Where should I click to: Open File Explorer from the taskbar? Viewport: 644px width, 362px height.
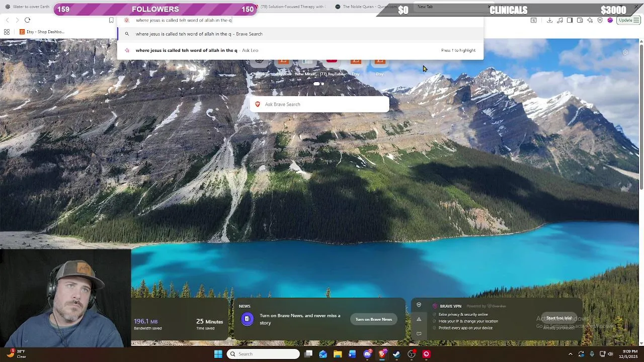point(338,354)
